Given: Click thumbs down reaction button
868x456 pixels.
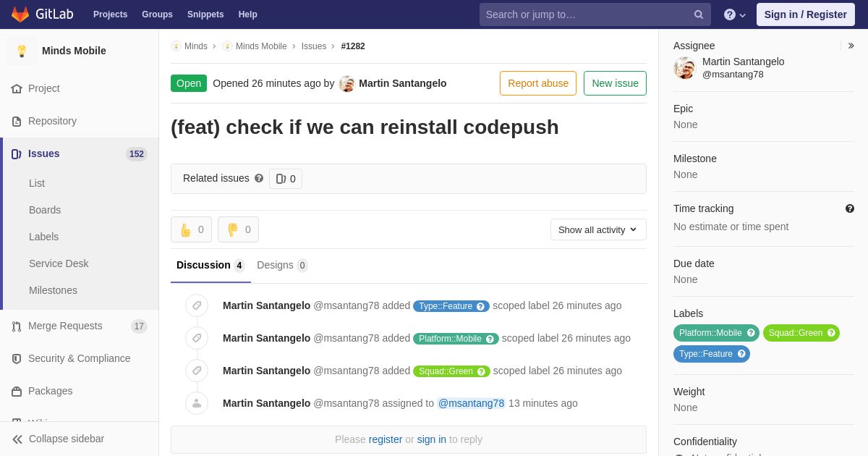Looking at the screenshot, I should [238, 229].
